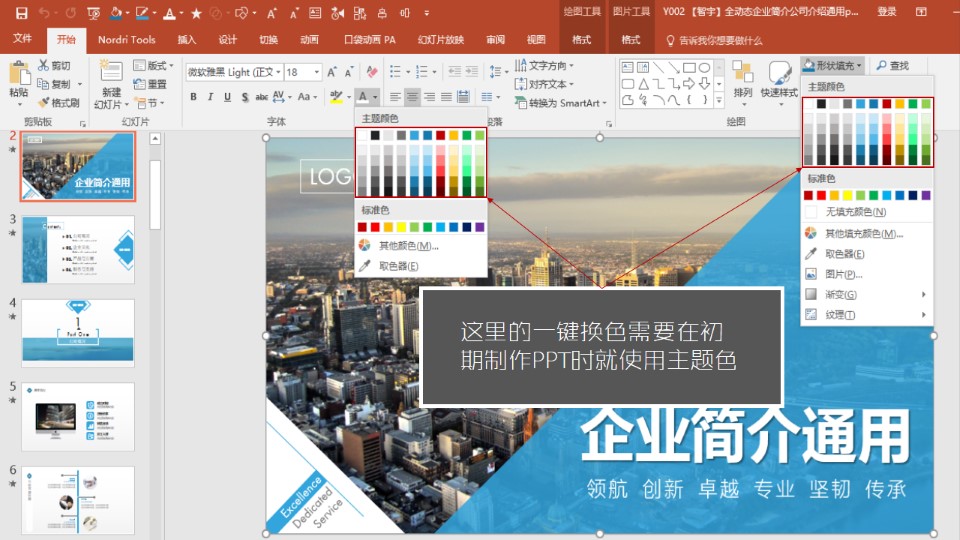
Task: Toggle bold formatting
Action: tap(194, 97)
